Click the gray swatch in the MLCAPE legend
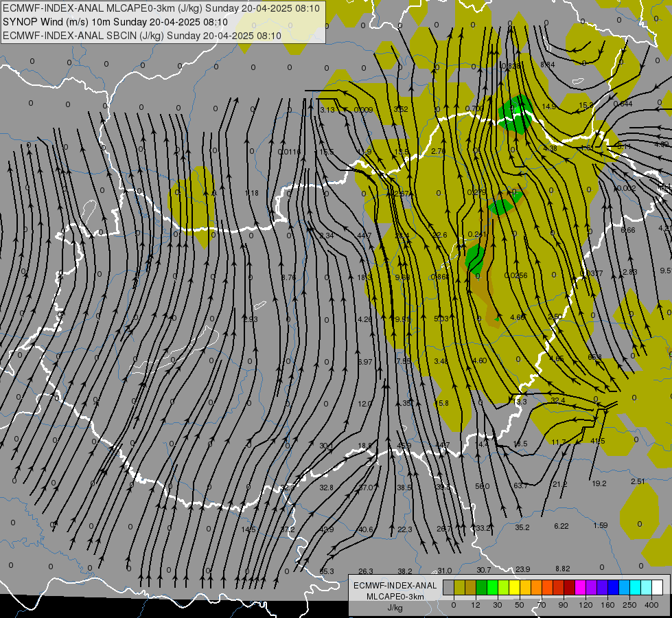The width and height of the screenshot is (672, 618). click(449, 588)
